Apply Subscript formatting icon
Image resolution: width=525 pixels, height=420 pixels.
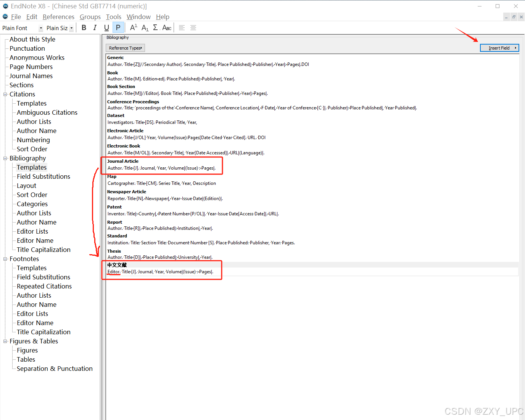tap(145, 27)
